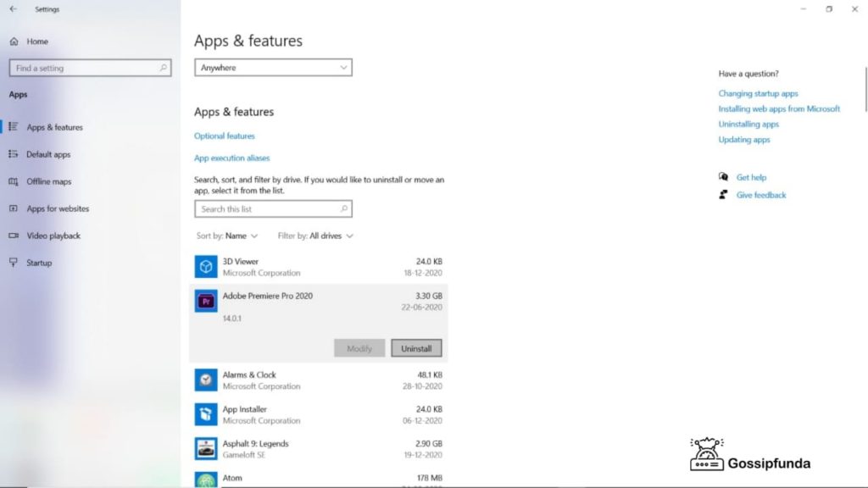Go back using the Settings back arrow
Image resolution: width=868 pixels, height=488 pixels.
tap(14, 8)
